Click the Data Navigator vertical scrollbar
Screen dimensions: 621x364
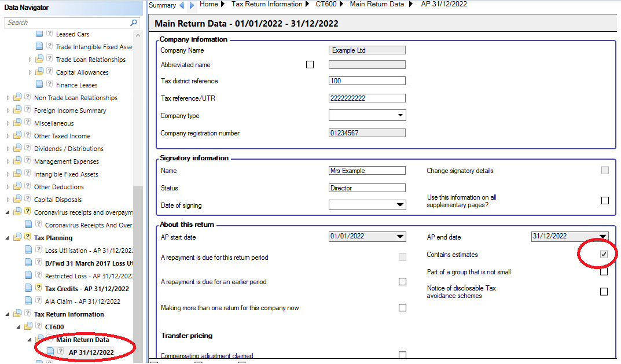(138, 273)
